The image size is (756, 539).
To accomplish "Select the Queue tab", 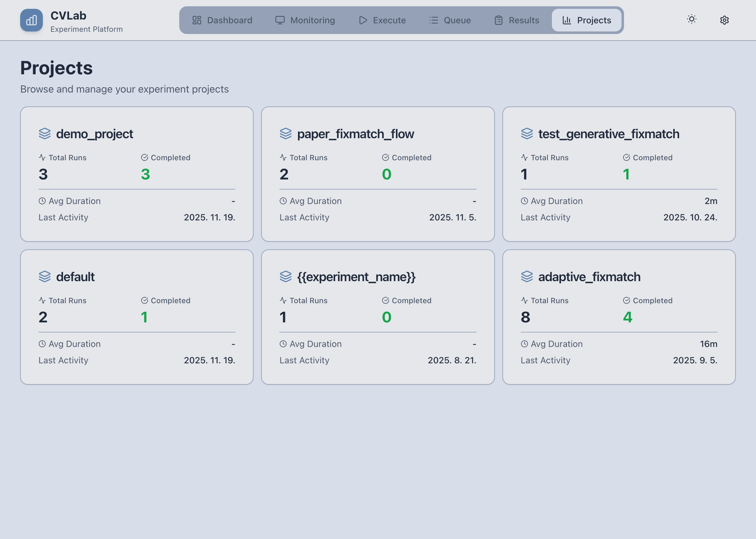I will click(x=450, y=20).
